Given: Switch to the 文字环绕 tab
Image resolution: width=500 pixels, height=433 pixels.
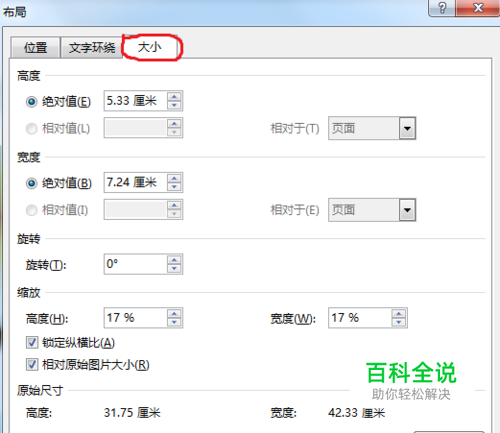Looking at the screenshot, I should click(x=92, y=48).
